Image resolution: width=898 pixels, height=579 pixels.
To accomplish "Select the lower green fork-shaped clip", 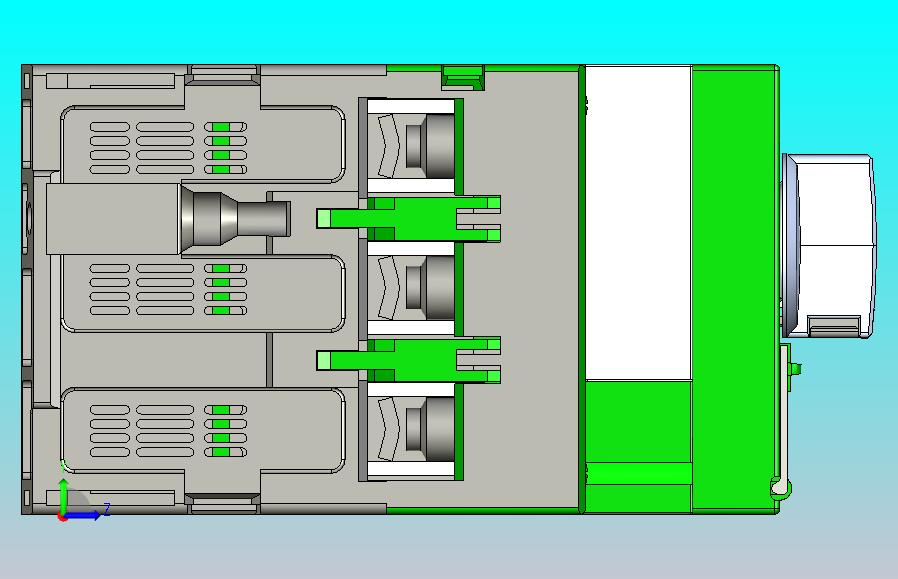I will tap(409, 360).
